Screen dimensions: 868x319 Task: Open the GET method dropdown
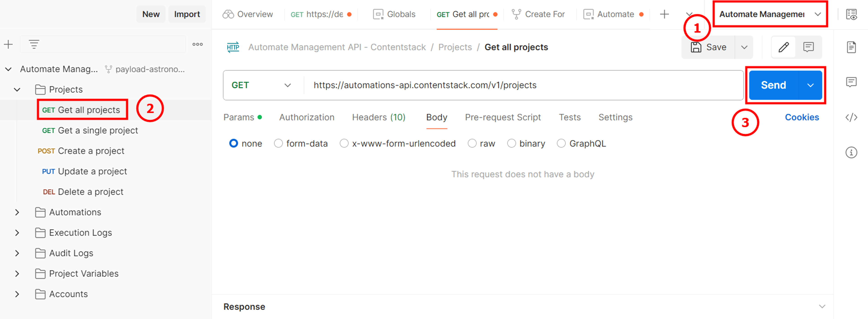261,85
